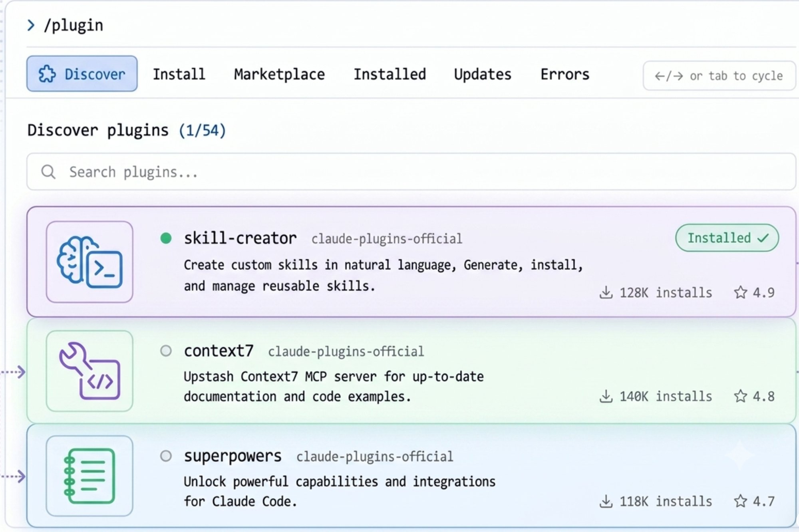Click context7 wrench code icon

pyautogui.click(x=89, y=371)
